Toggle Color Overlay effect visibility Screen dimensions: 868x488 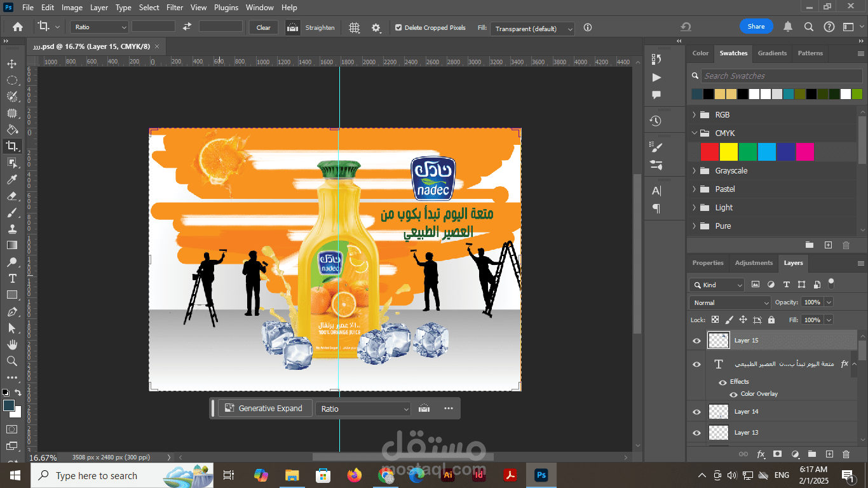(x=733, y=395)
